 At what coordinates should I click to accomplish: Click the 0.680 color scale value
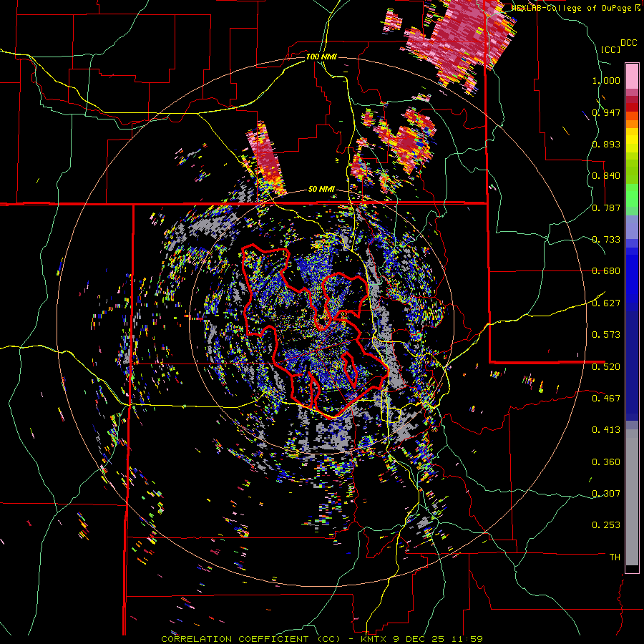pyautogui.click(x=606, y=271)
